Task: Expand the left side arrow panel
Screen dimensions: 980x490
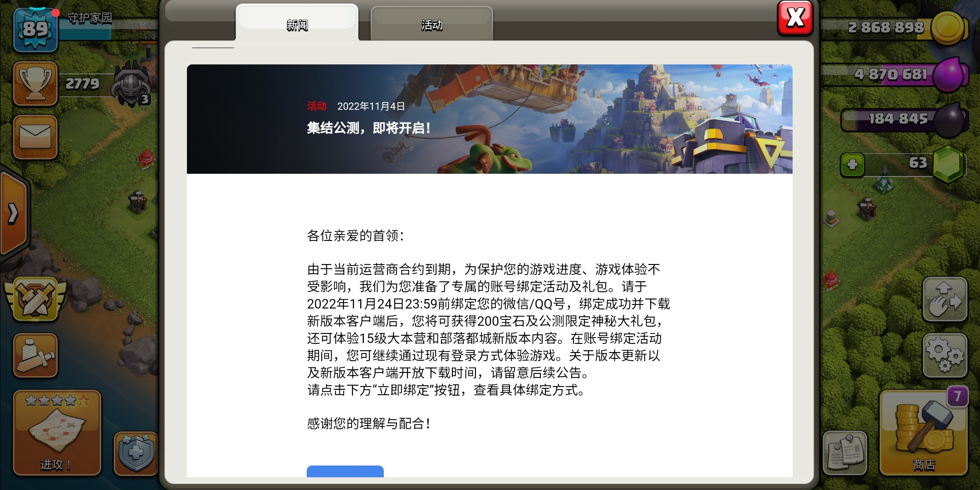Action: tap(14, 213)
